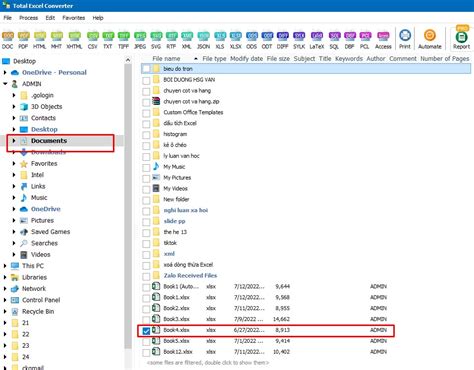Screen dimensions: 474x370
Task: Expand the Network tree node
Action: point(5,289)
